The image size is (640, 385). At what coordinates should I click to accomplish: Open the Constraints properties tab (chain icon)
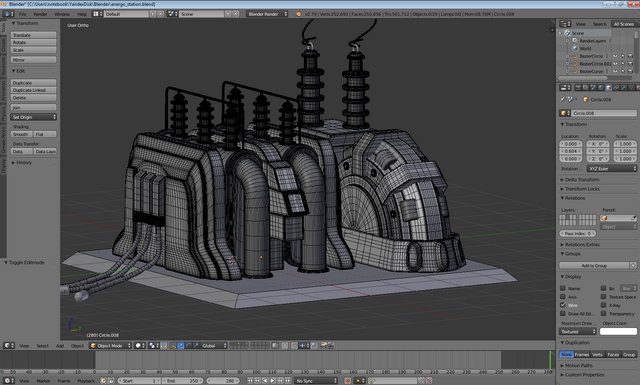point(616,87)
